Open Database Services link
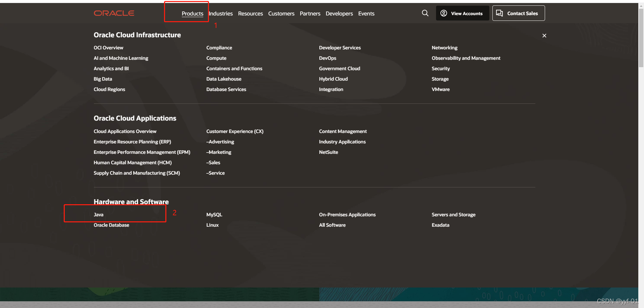Image resolution: width=644 pixels, height=308 pixels. pos(226,89)
